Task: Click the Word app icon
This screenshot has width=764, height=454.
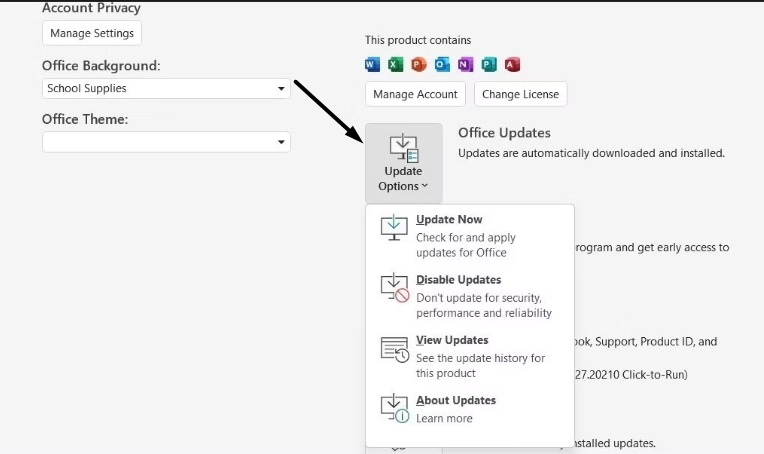Action: click(372, 64)
